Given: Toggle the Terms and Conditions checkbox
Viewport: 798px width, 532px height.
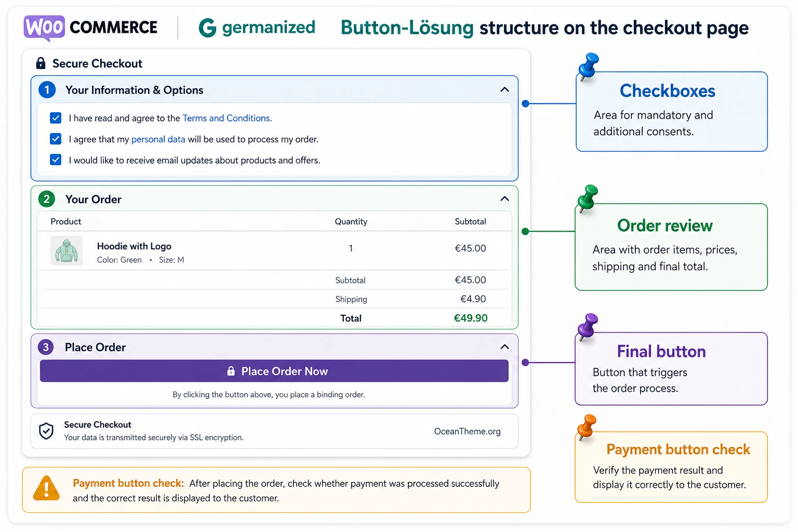Looking at the screenshot, I should click(56, 118).
